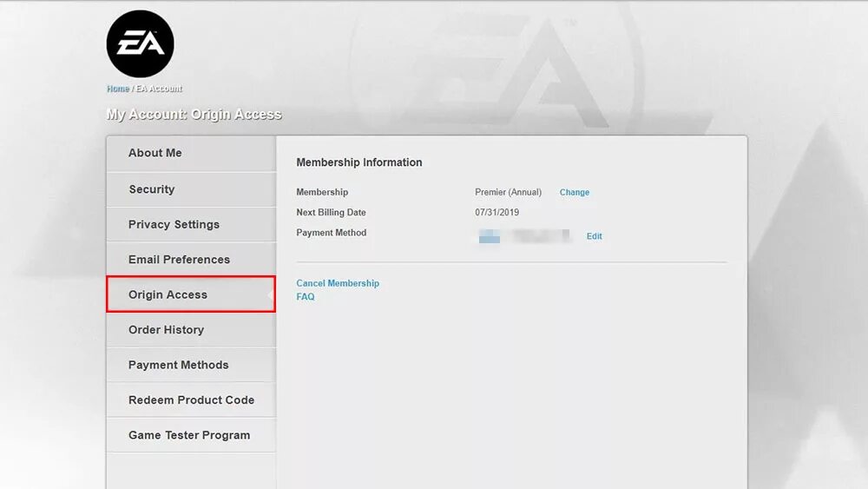This screenshot has height=489, width=868.
Task: Open the Payment Methods tab
Action: [x=191, y=365]
